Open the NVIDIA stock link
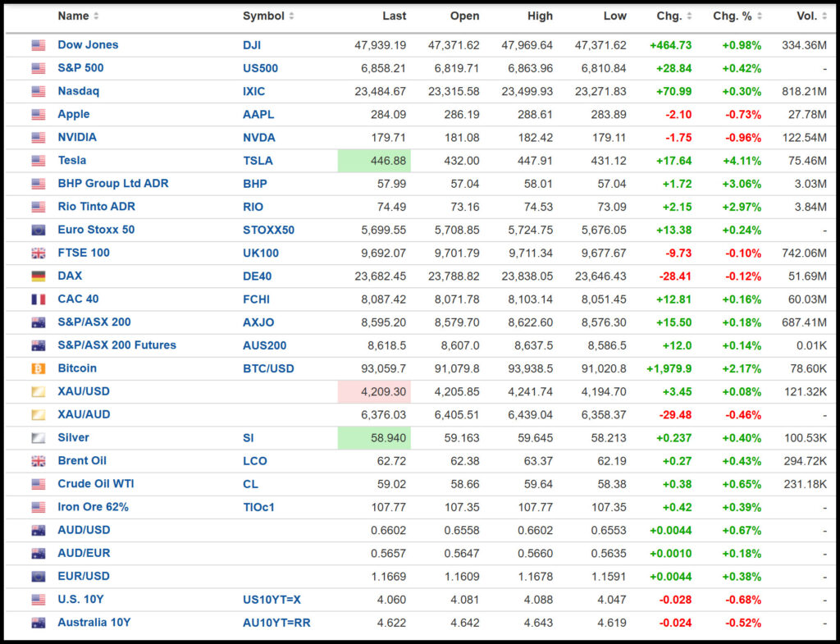Screen dimensions: 840x644 coord(76,138)
